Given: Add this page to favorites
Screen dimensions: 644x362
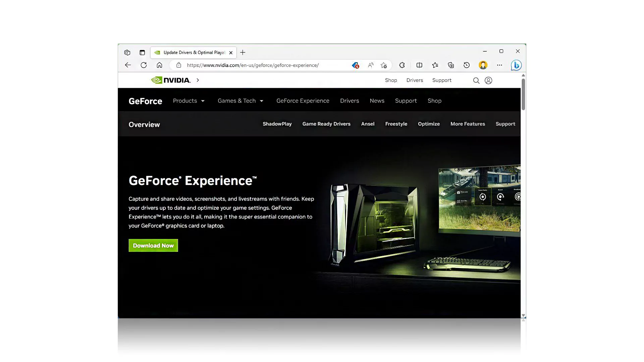Looking at the screenshot, I should (x=384, y=65).
